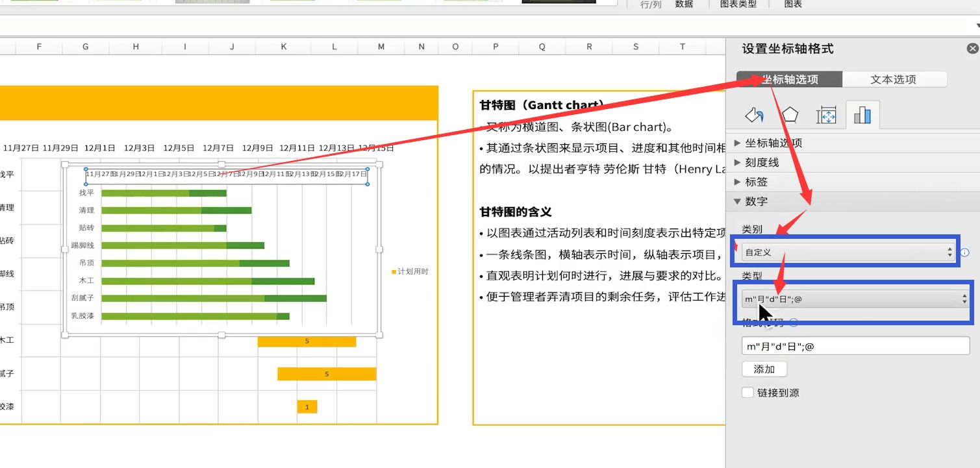
Task: Click the info icon beside 格式代码 label
Action: coord(794,321)
